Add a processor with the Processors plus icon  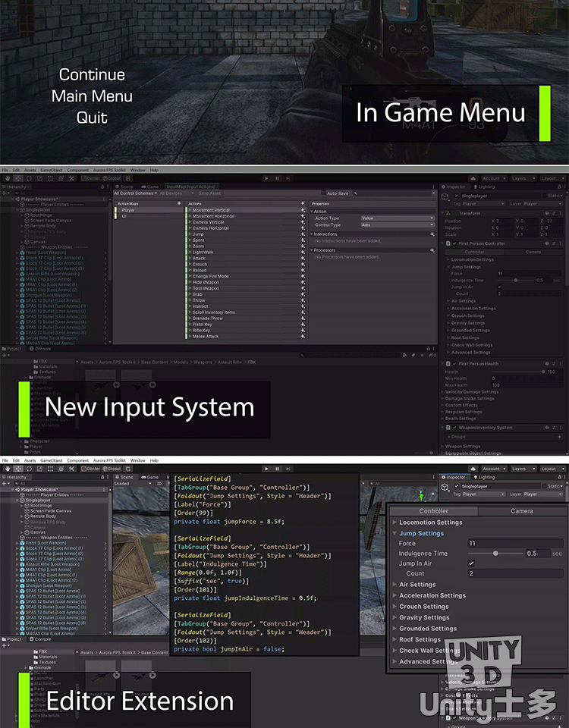432,250
